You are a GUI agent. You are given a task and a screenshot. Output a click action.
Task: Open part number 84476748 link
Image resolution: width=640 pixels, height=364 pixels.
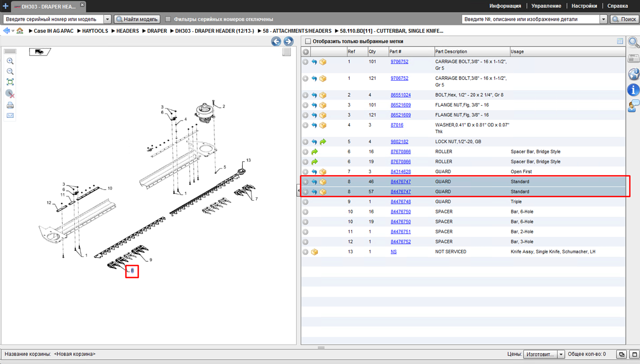[401, 202]
